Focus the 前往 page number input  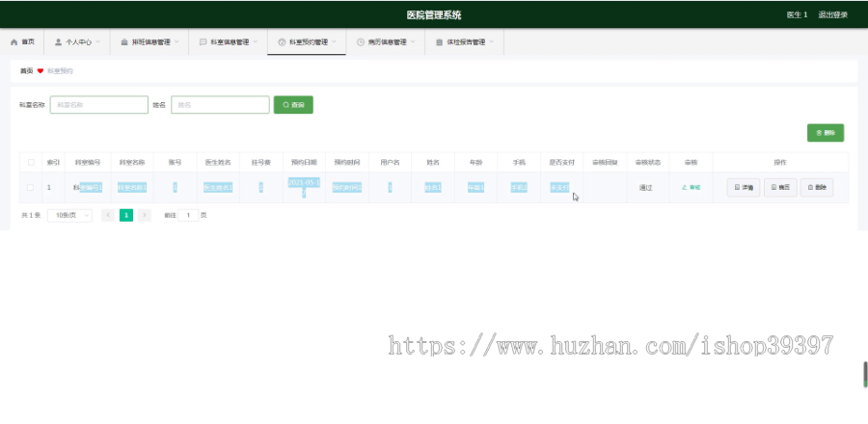(188, 215)
